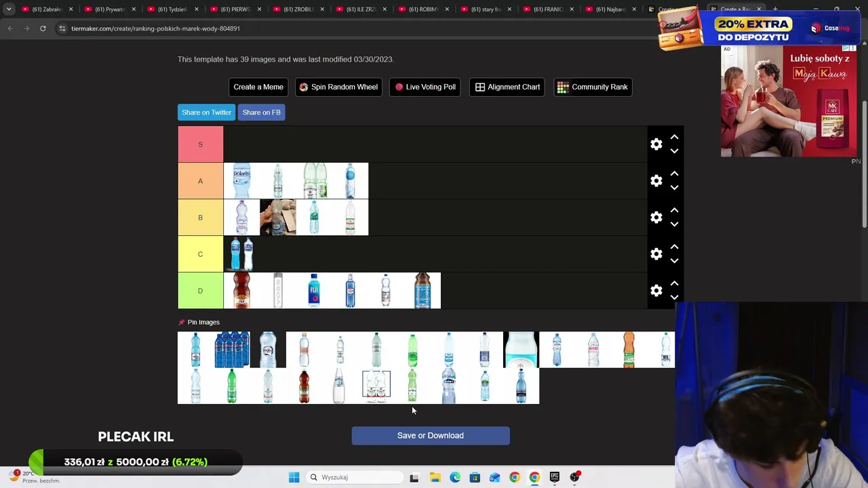Move tier D row down
Viewport: 868px width, 488px height.
click(x=674, y=298)
